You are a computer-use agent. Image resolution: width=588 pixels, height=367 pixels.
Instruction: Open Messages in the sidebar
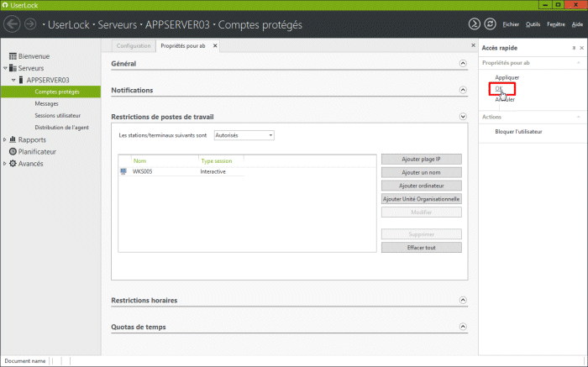(x=46, y=103)
